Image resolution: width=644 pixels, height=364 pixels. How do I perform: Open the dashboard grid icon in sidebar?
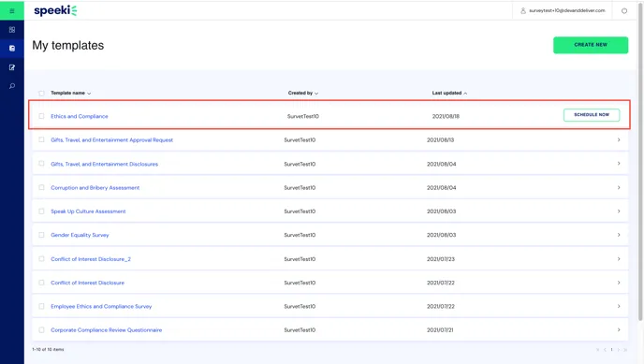[12, 30]
